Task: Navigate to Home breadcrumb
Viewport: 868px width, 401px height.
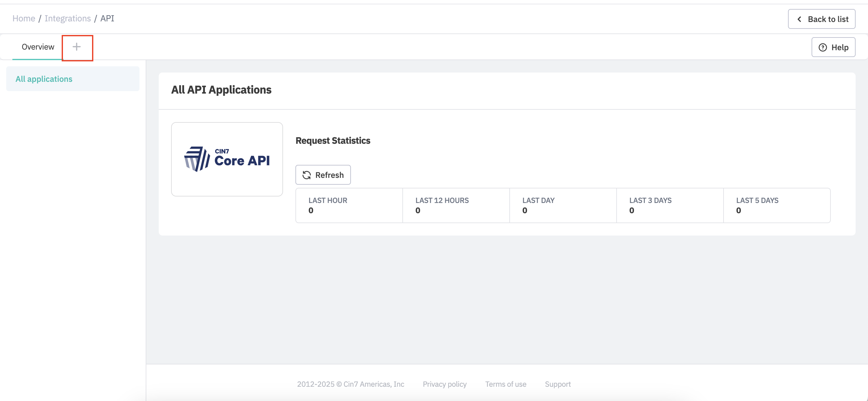Action: click(24, 18)
